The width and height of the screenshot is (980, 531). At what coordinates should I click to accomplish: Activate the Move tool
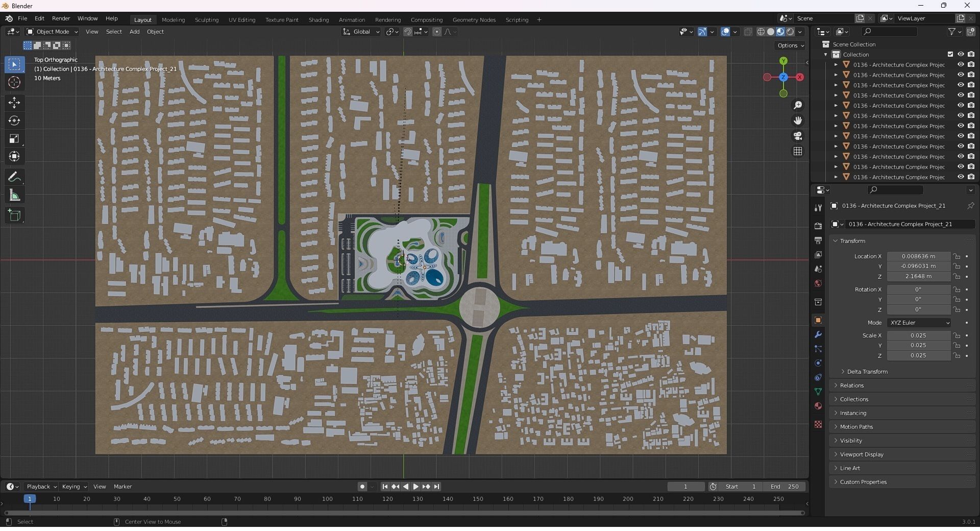click(14, 103)
